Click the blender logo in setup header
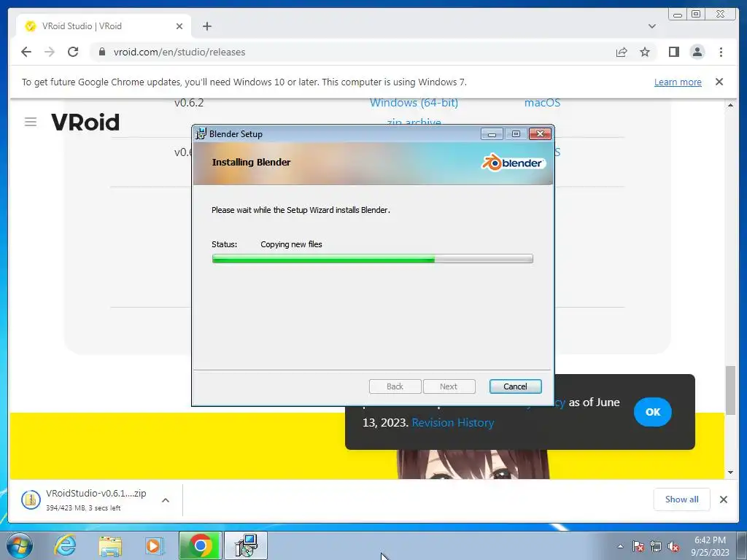Viewport: 747px width, 560px height. click(x=513, y=163)
